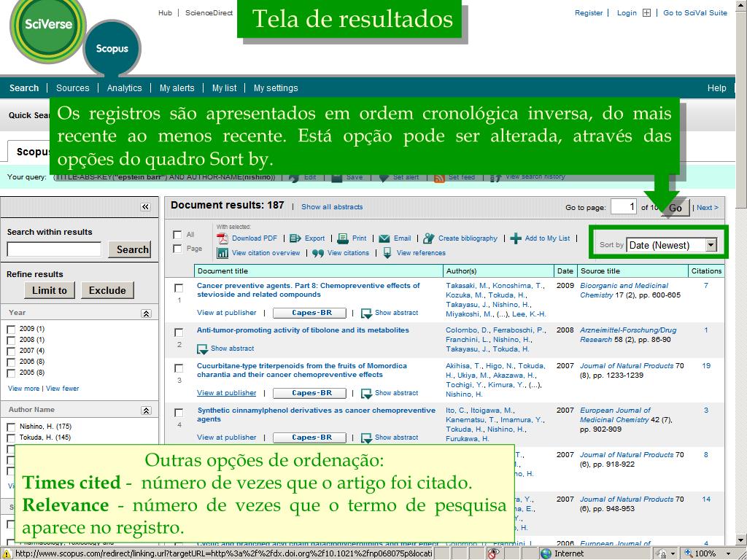
Task: Click the Register link
Action: pyautogui.click(x=589, y=13)
